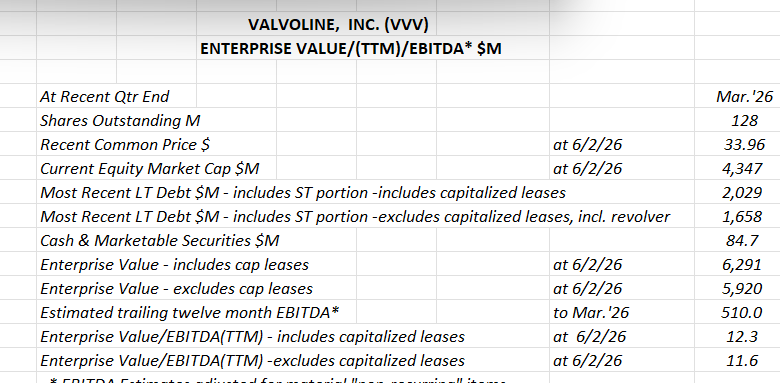Select the Cash & Marketable Securities $M label
Screen dimensions: 780x383
pos(160,240)
